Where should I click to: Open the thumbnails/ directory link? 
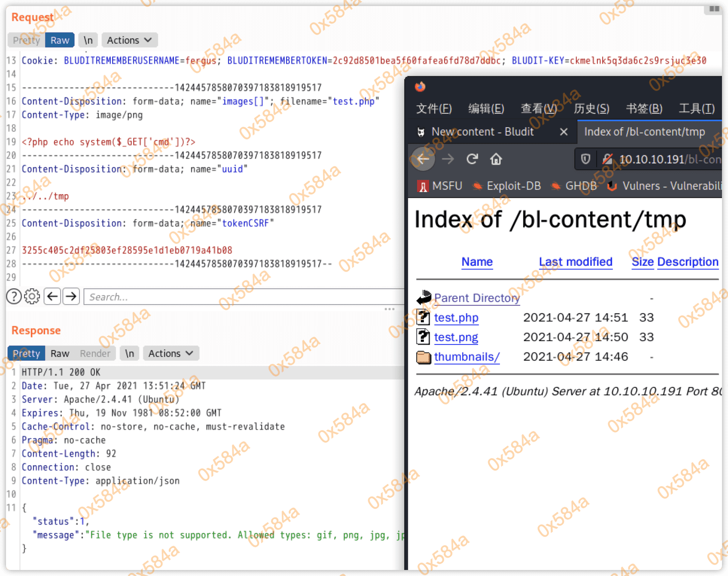coord(467,357)
